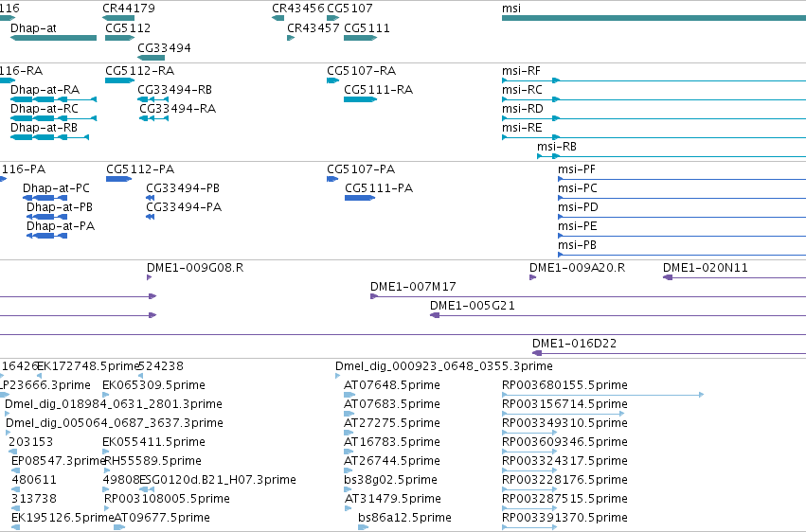The image size is (806, 532).
Task: Select the DME1-020N11 clone
Action: coord(734,277)
